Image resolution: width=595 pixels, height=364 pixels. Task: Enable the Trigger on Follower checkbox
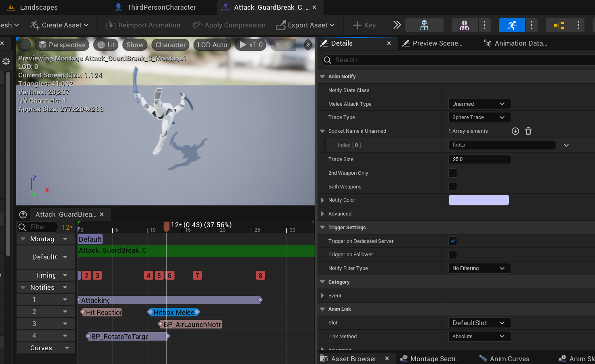pos(452,254)
